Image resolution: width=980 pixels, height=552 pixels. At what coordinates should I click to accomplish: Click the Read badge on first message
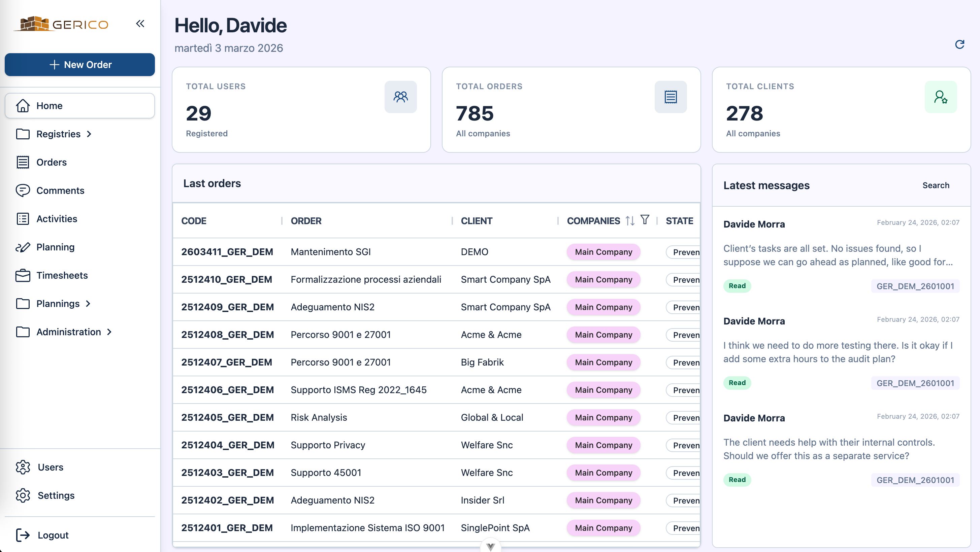point(737,286)
